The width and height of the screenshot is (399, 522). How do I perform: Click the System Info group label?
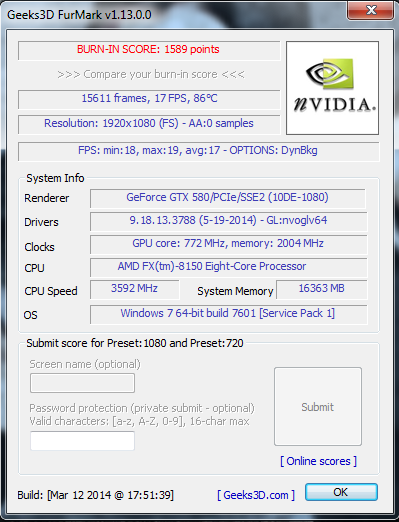click(55, 178)
